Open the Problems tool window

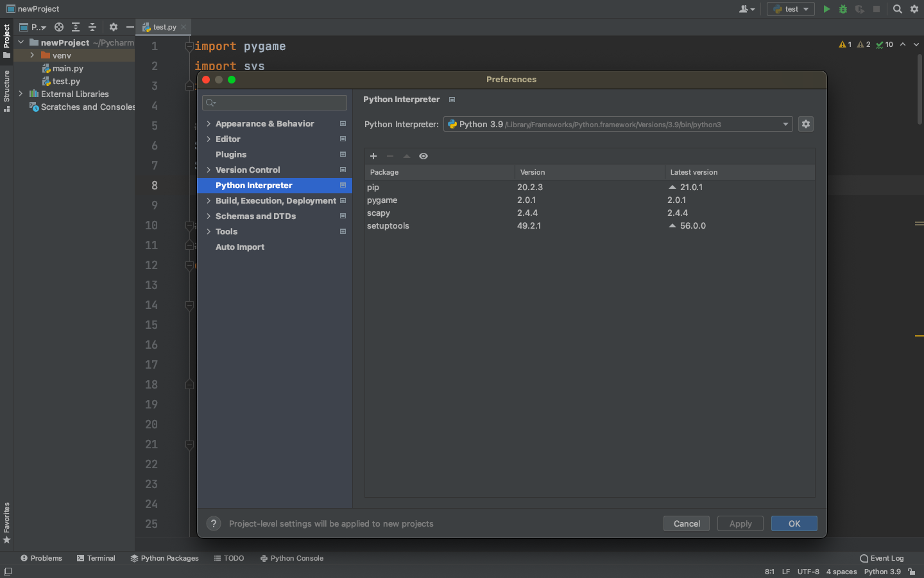pyautogui.click(x=41, y=558)
